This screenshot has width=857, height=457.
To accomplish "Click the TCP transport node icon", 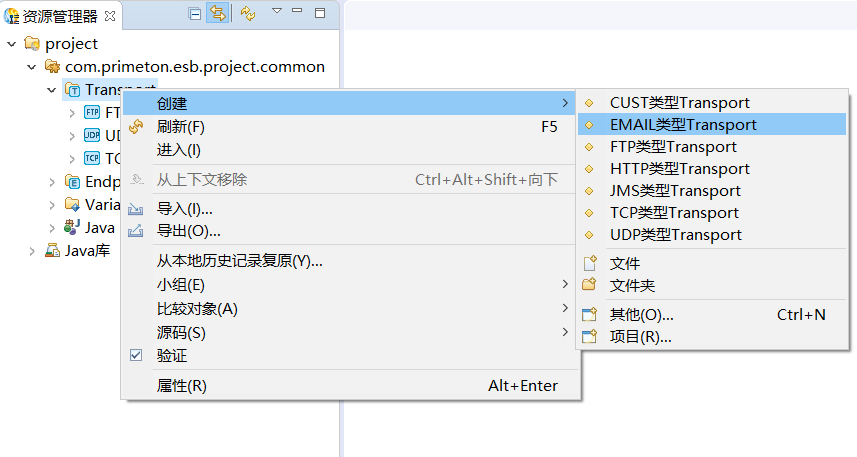I will [92, 158].
